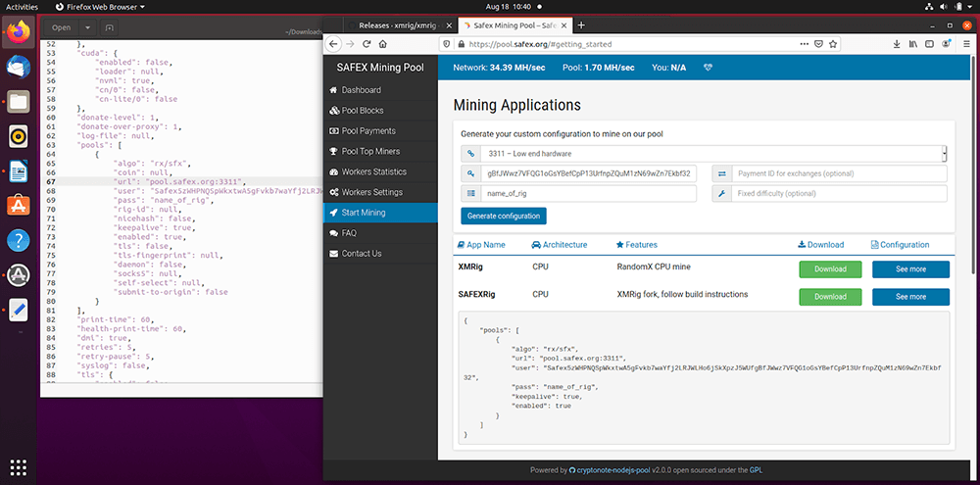980x485 pixels.
Task: Open Contact Us page
Action: click(380, 253)
